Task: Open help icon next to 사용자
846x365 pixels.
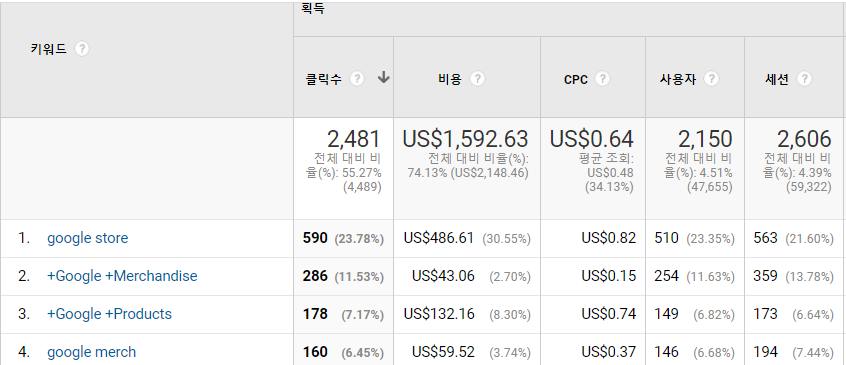Action: coord(711,79)
